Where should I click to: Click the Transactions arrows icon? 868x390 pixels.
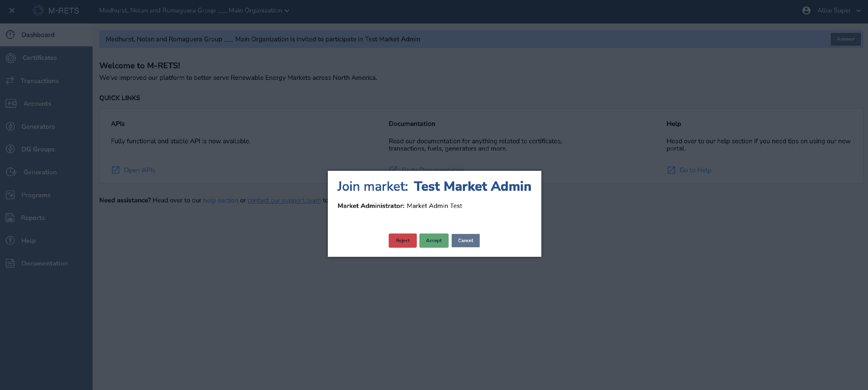(x=10, y=80)
